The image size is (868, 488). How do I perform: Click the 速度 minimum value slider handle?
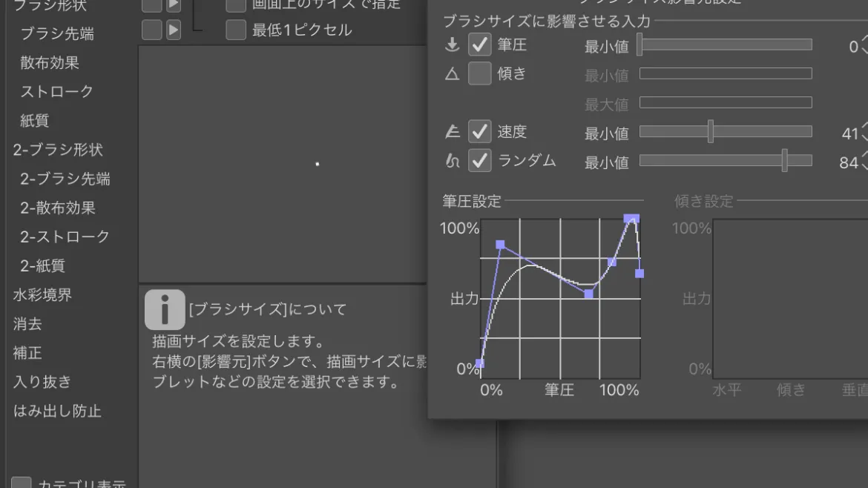[x=711, y=133]
